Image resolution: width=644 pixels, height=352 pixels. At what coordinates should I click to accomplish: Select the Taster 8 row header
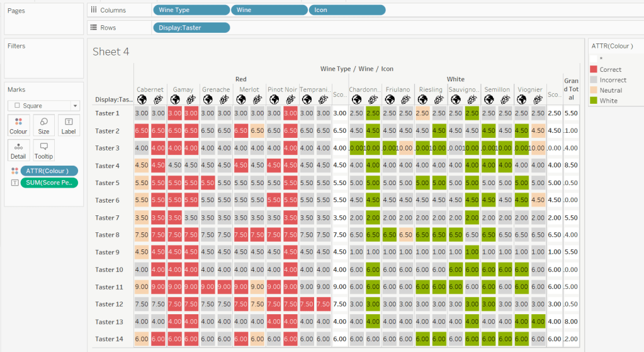click(x=107, y=235)
